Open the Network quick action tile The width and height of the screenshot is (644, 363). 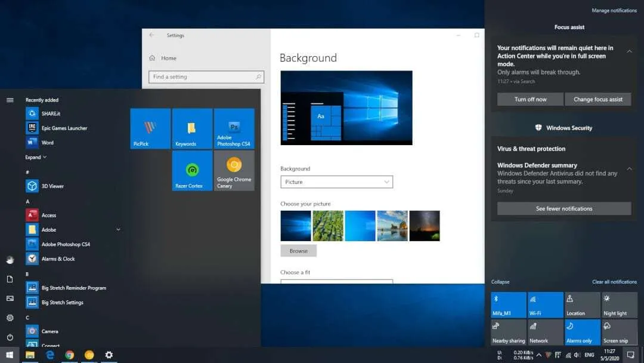click(x=546, y=332)
